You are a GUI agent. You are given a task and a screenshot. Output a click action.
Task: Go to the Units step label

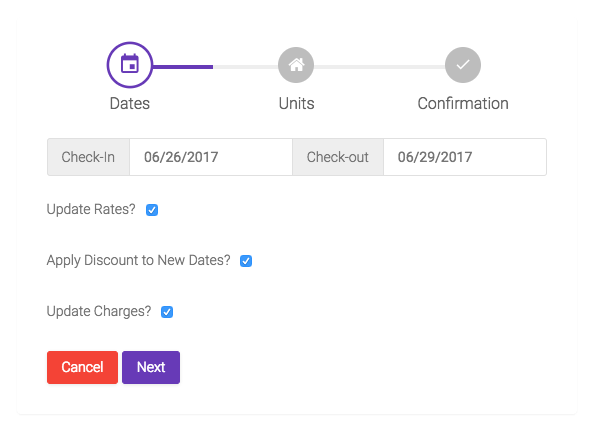coord(296,104)
